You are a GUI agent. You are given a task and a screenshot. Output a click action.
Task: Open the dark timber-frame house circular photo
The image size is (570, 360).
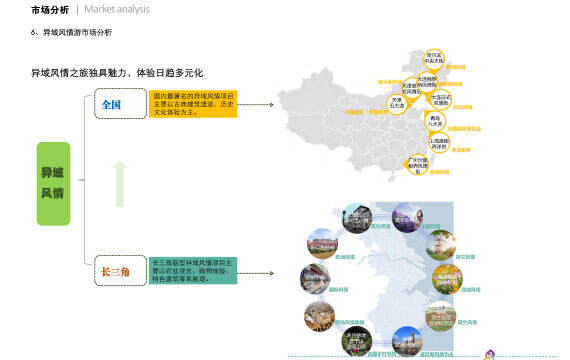(357, 218)
